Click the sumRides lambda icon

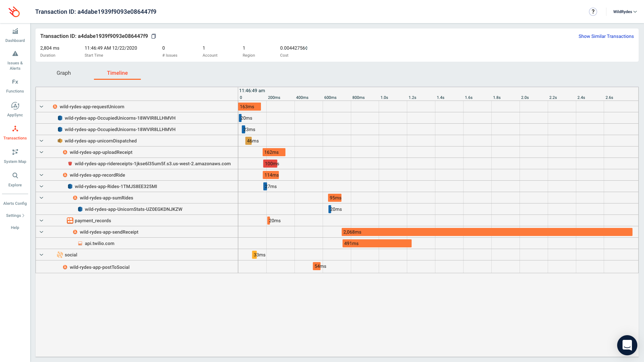point(75,198)
